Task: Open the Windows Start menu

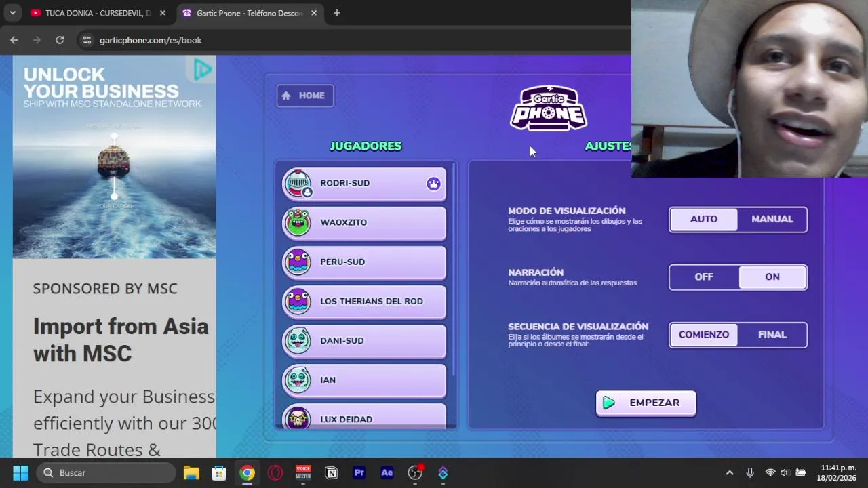Action: coord(20,472)
